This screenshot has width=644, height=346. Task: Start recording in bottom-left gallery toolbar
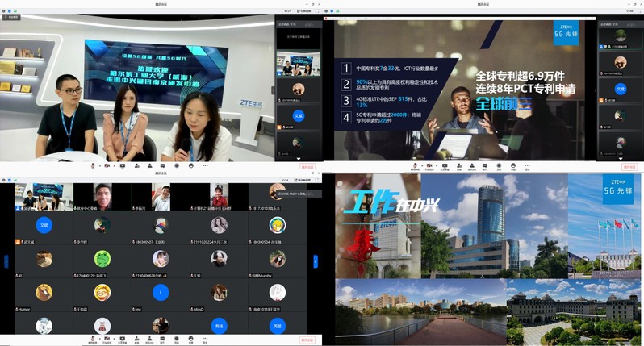tap(177, 339)
